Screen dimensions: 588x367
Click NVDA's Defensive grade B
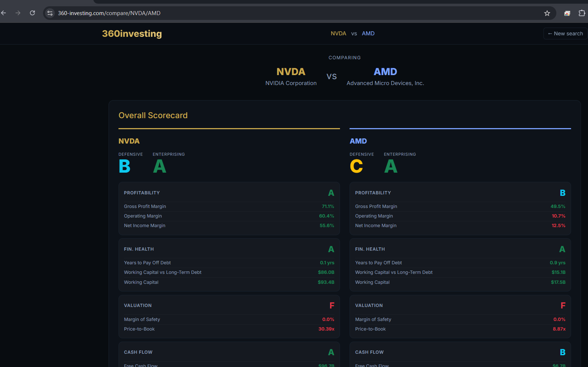[124, 166]
